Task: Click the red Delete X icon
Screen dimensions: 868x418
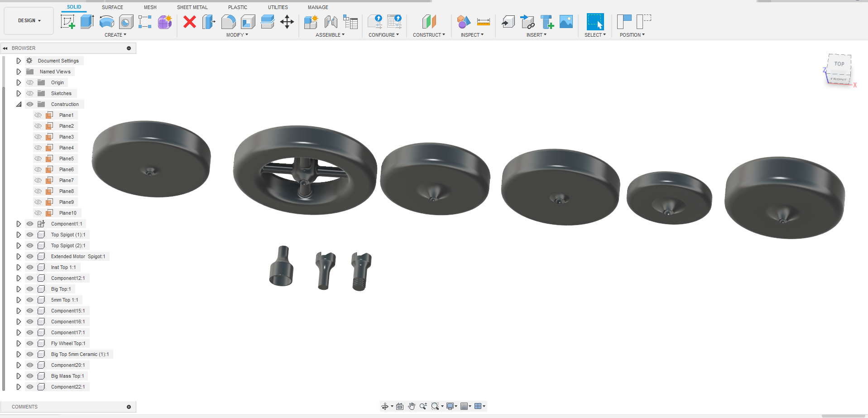Action: click(x=190, y=21)
